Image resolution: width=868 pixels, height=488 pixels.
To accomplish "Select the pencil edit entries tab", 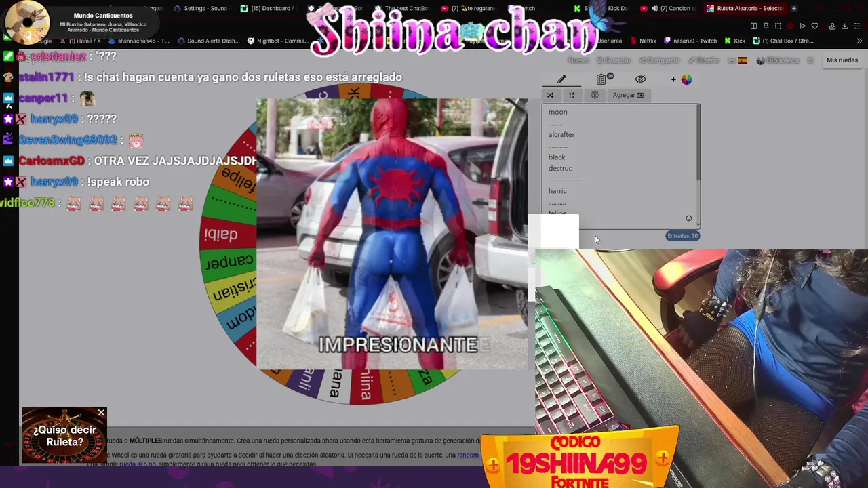I will point(561,79).
